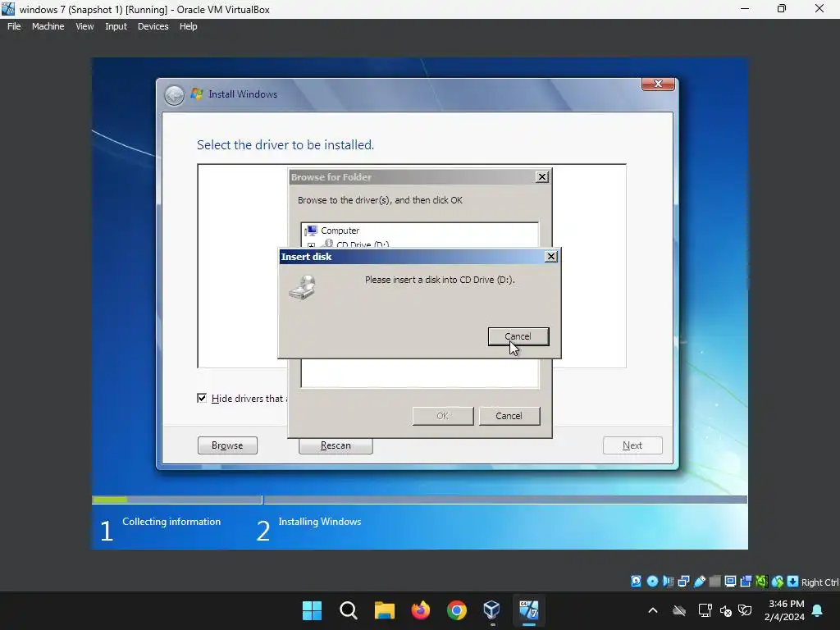Open the Input menu

[116, 26]
